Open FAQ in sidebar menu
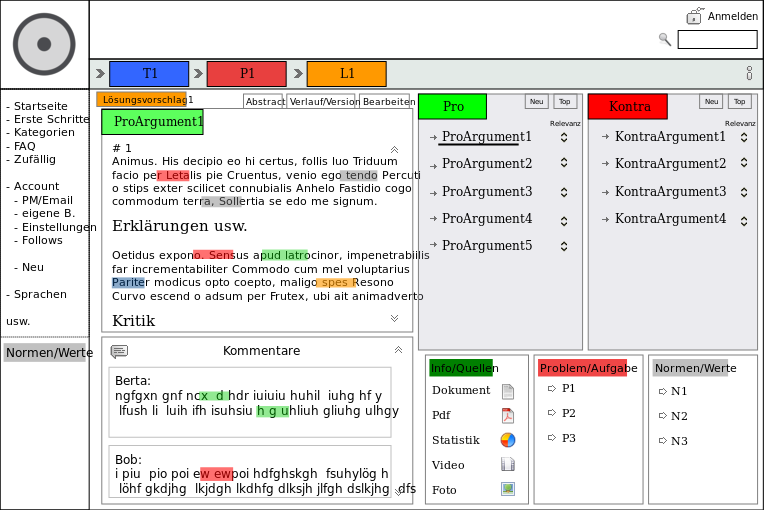764x510 pixels. pyautogui.click(x=25, y=146)
